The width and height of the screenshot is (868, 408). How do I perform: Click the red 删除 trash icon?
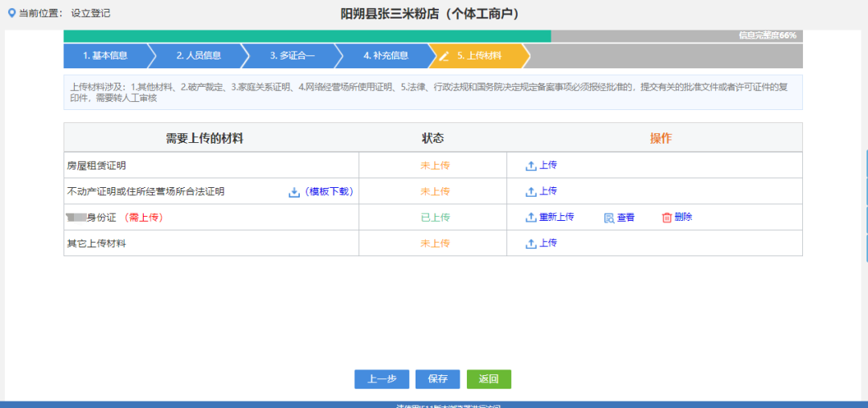pyautogui.click(x=666, y=218)
